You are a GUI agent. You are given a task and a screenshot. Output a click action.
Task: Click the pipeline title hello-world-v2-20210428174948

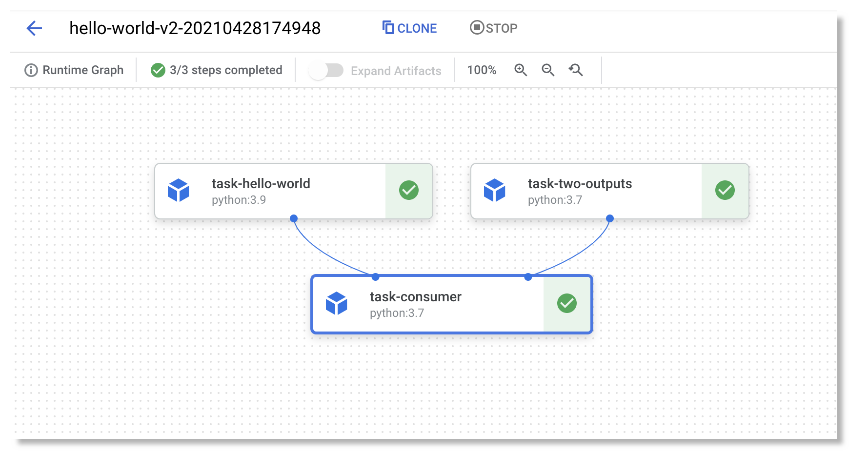pyautogui.click(x=195, y=28)
